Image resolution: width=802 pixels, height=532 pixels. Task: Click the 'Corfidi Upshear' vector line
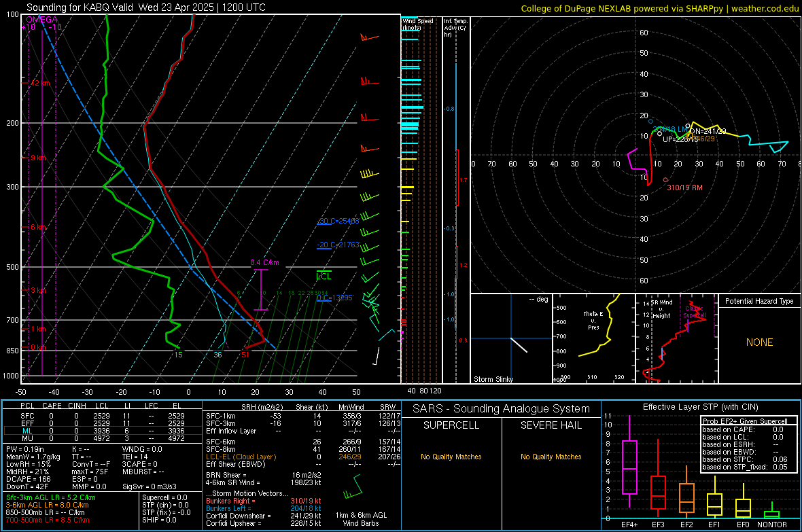click(264, 523)
